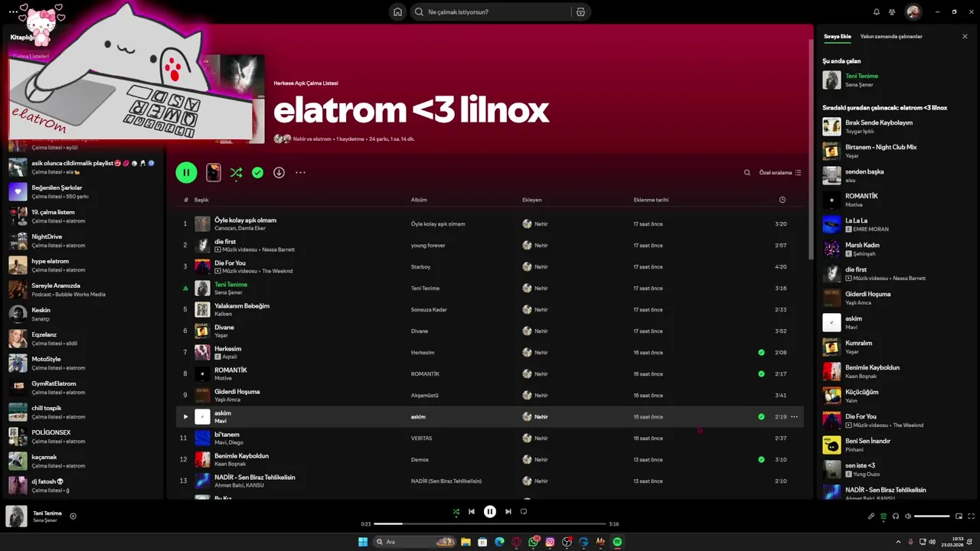980x551 pixels.
Task: Select the Divane track row title
Action: (224, 327)
